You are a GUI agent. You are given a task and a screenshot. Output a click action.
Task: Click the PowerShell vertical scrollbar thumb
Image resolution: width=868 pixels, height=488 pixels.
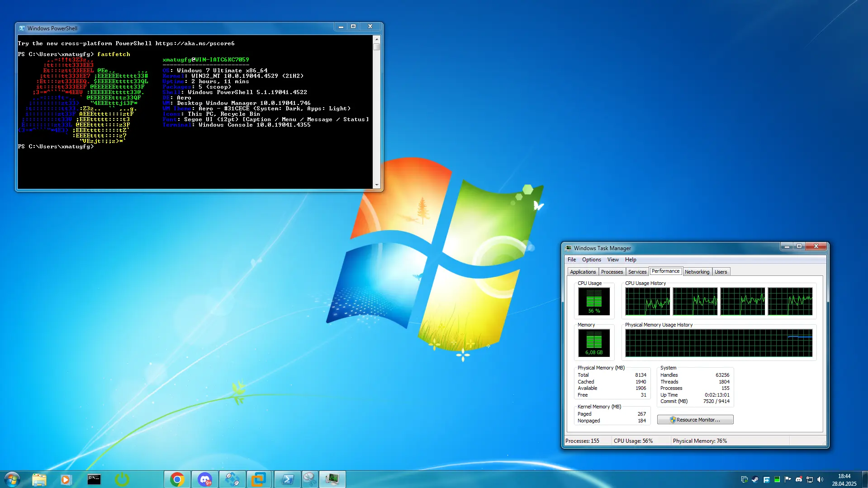[x=376, y=47]
